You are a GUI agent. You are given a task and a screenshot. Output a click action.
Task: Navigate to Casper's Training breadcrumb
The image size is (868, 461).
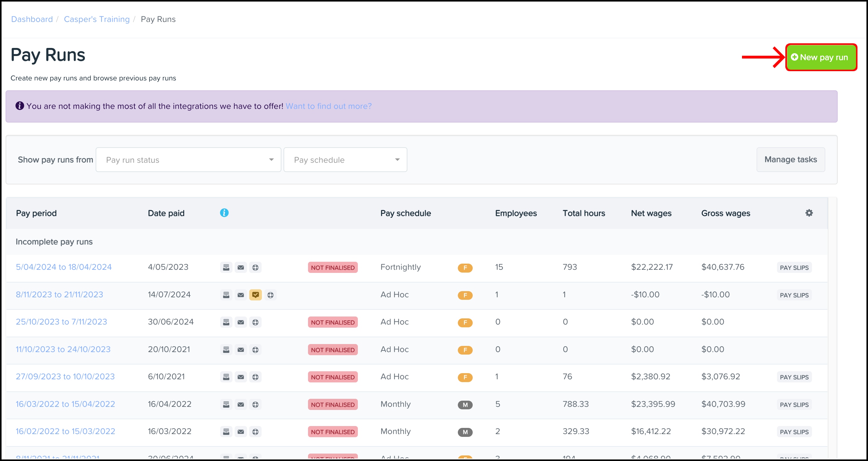97,19
